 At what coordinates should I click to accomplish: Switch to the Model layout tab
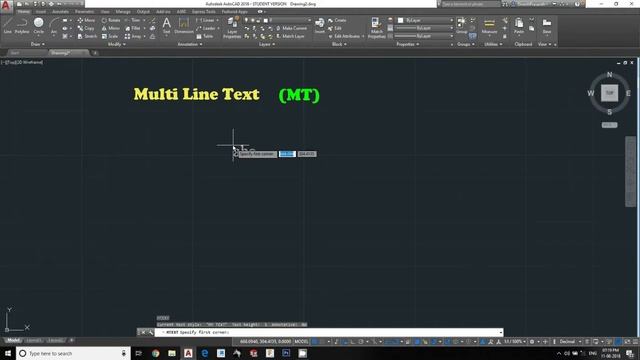click(13, 340)
